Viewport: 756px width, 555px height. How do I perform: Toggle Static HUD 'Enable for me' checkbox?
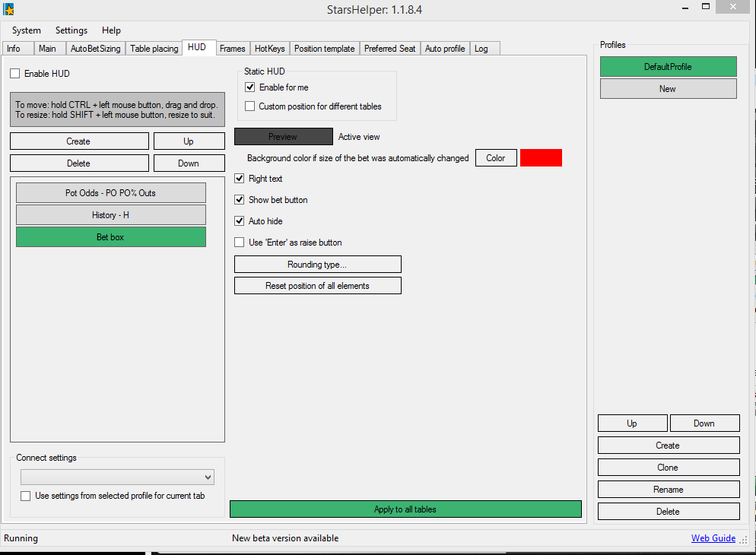[249, 87]
